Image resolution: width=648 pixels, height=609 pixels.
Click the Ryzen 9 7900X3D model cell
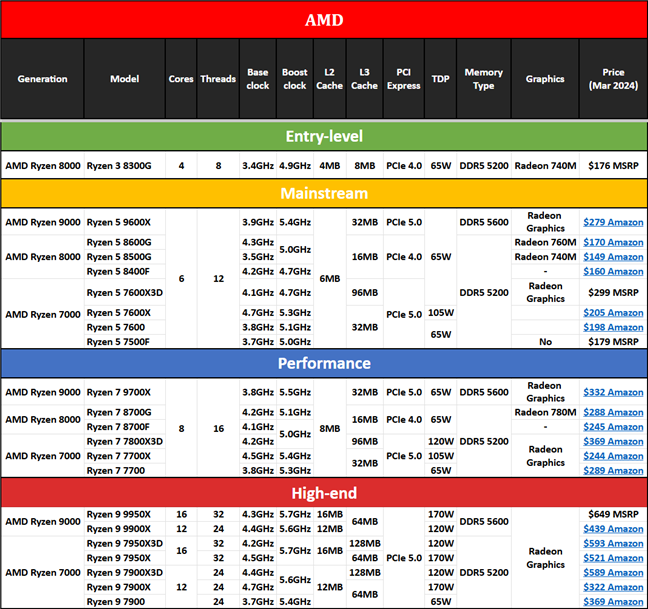(x=124, y=573)
